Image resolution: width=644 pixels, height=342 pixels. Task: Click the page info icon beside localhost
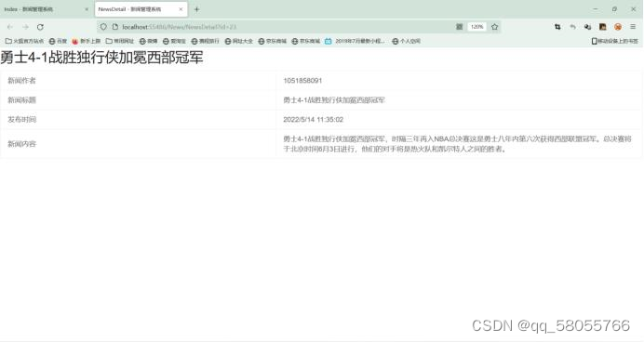115,27
